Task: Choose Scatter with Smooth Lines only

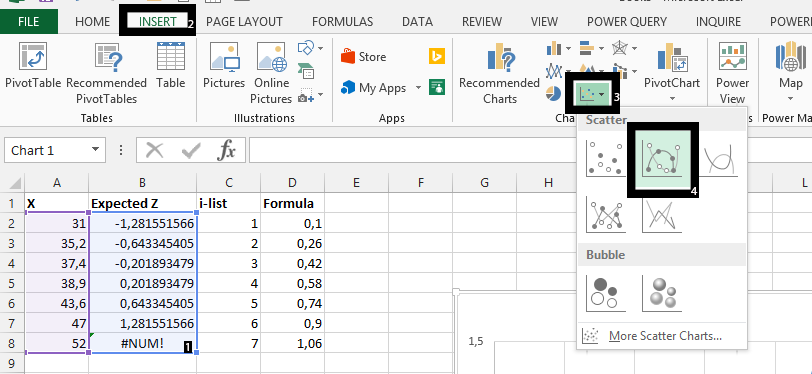Action: (720, 159)
